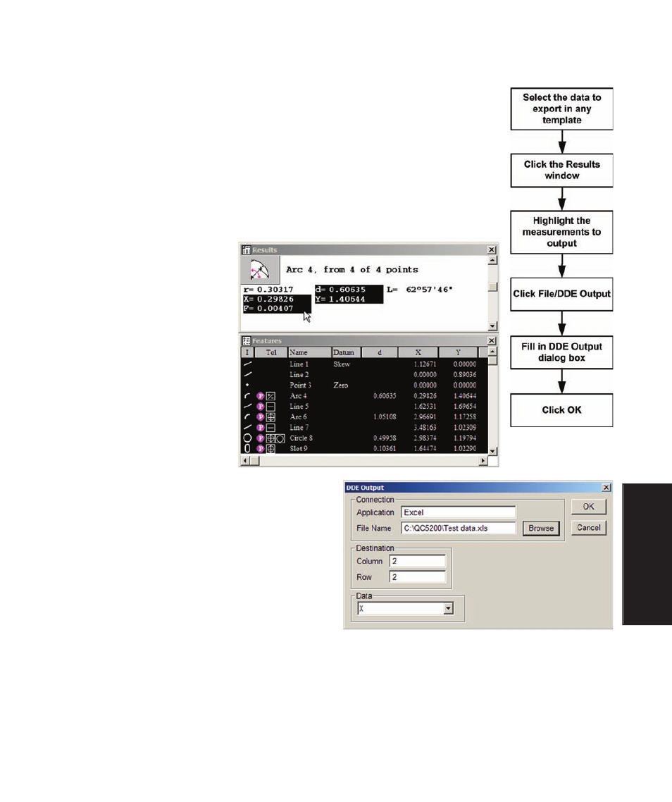This screenshot has height=802, width=672.
Task: Click the straightness tolerance symbol on Line 7
Action: 271,428
